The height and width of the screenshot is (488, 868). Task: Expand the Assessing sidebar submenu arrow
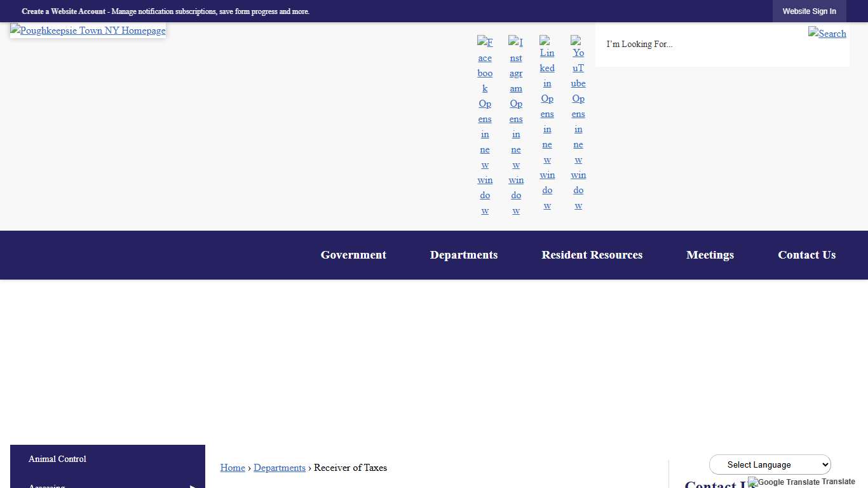[x=193, y=485]
